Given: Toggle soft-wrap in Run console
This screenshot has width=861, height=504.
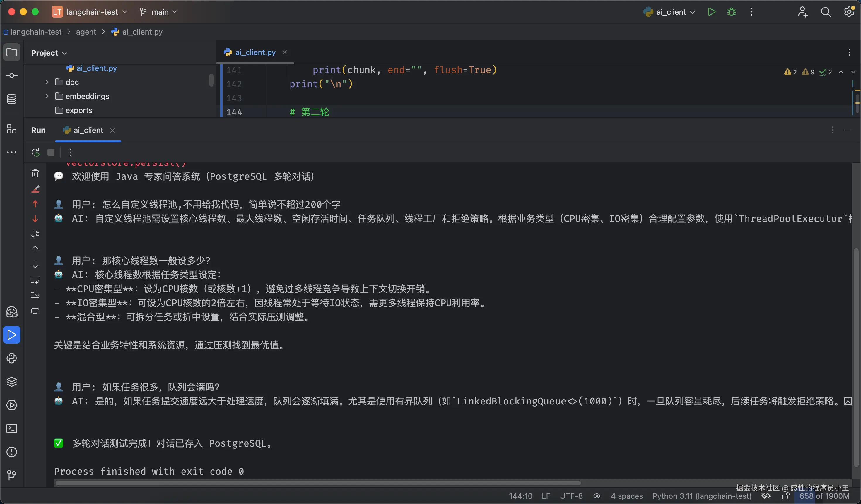Looking at the screenshot, I should coord(35,280).
